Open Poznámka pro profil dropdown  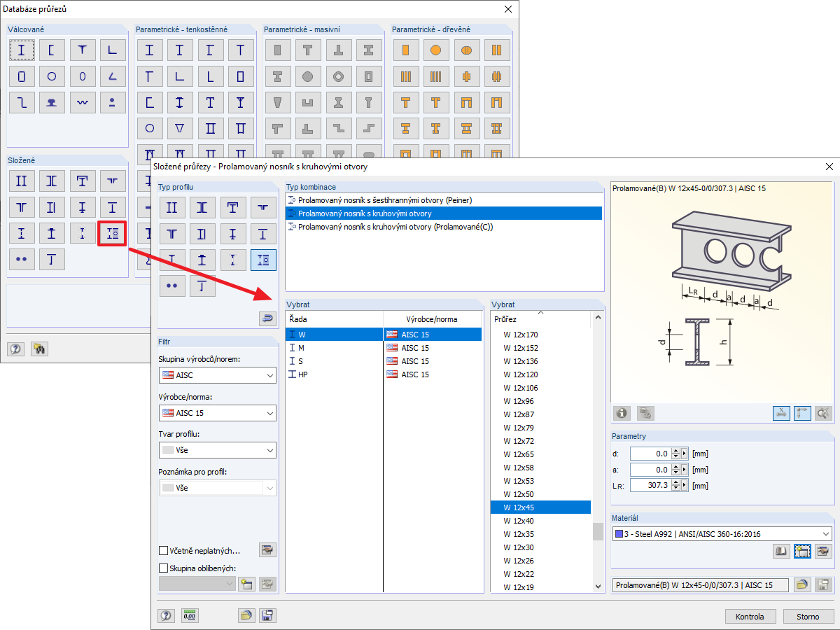click(x=217, y=488)
